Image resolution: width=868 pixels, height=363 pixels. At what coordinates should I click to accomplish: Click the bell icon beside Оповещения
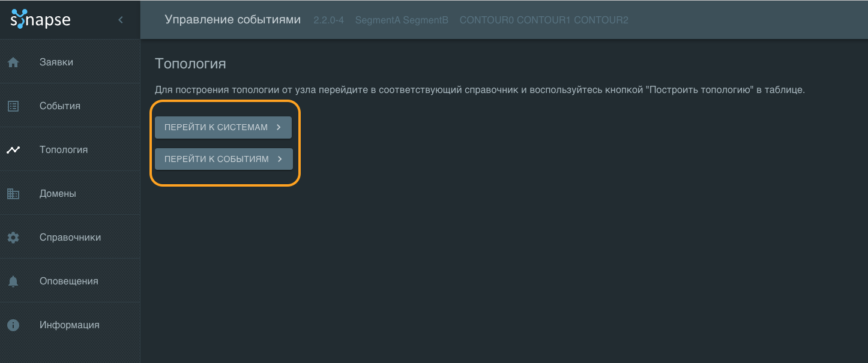click(13, 281)
